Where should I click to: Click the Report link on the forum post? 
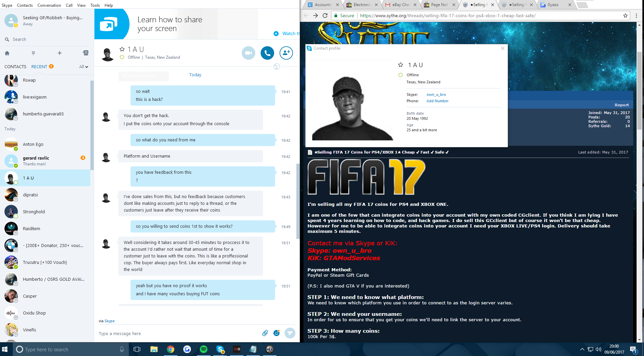(x=621, y=105)
